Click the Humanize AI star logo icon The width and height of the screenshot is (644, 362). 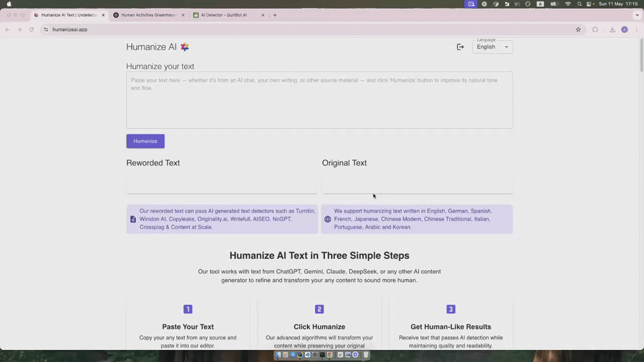(x=185, y=47)
